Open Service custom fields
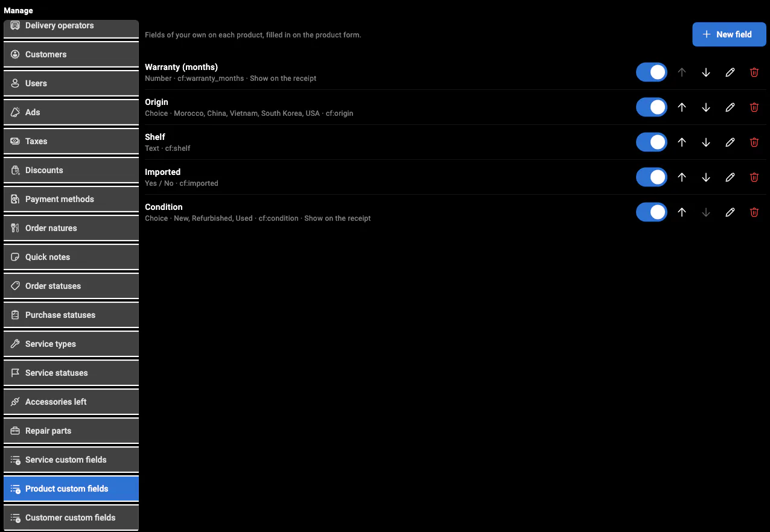The height and width of the screenshot is (532, 770). [71, 460]
